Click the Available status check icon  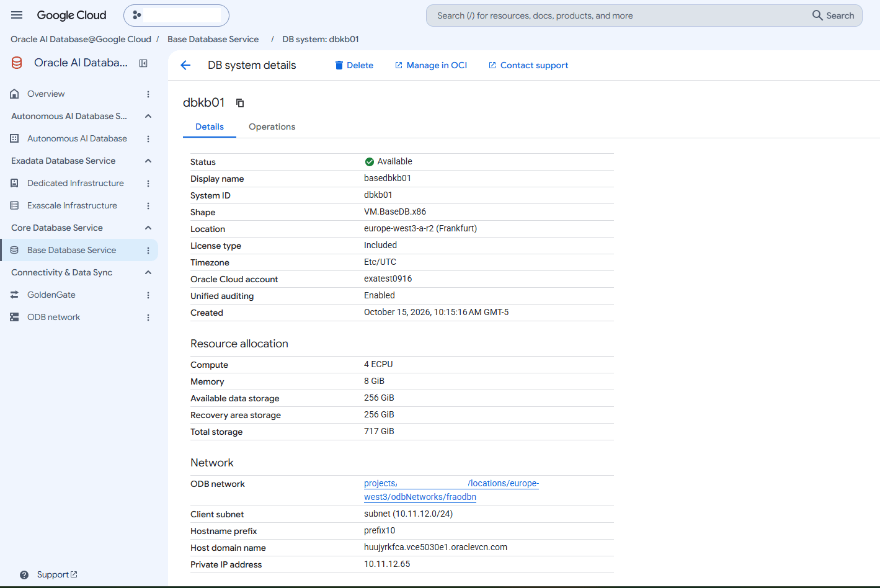pos(370,162)
